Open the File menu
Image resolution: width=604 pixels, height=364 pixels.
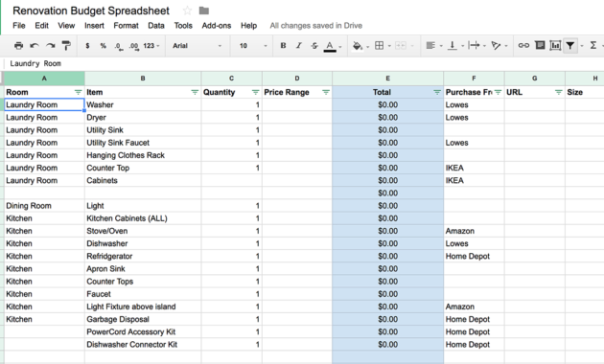(19, 26)
